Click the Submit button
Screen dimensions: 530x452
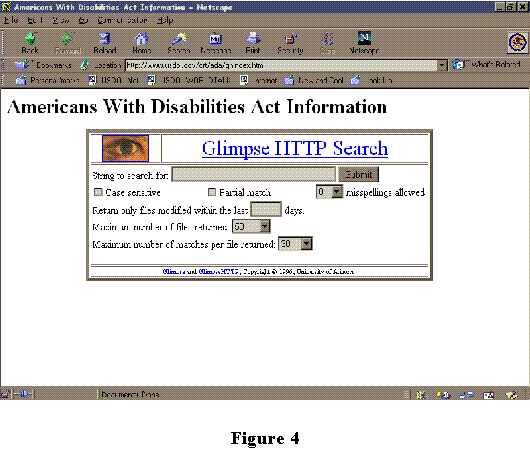pyautogui.click(x=359, y=174)
